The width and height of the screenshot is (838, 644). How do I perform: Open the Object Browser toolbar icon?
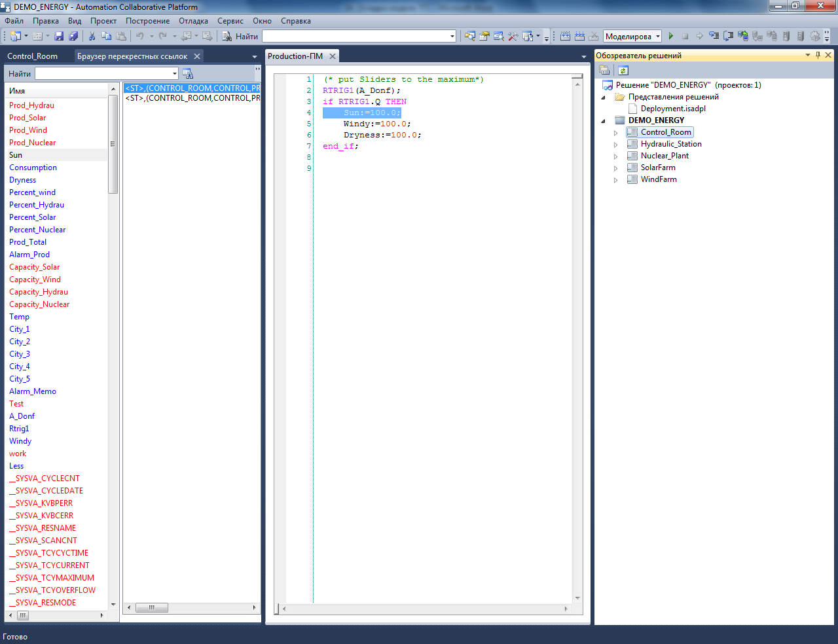coord(499,36)
